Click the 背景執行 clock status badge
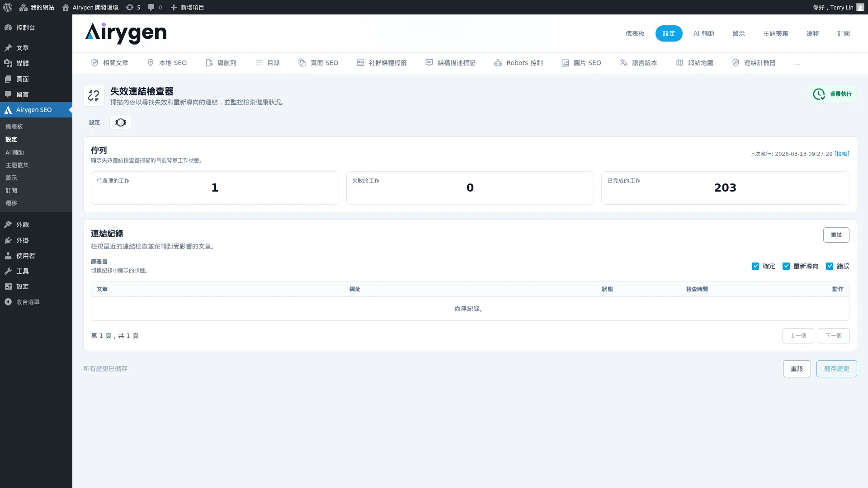Screen dimensions: 868x488 pos(832,94)
